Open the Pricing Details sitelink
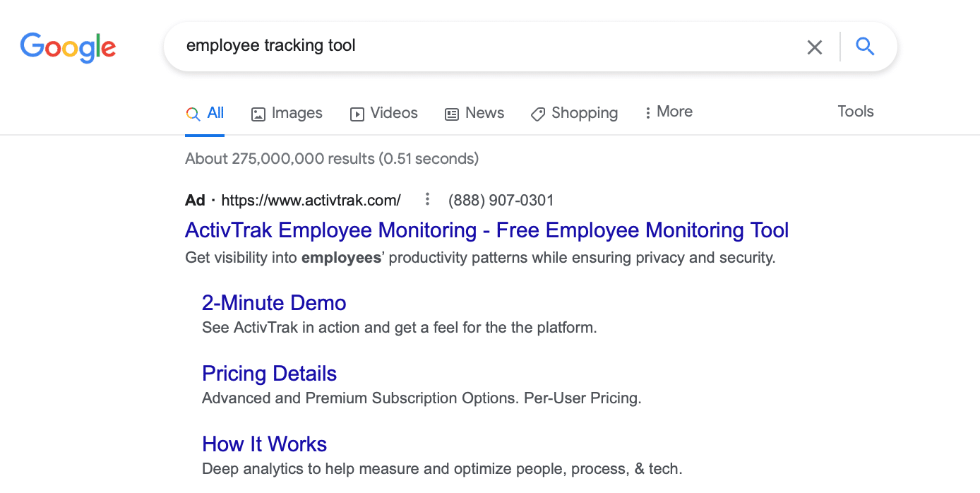The height and width of the screenshot is (493, 980). point(269,374)
